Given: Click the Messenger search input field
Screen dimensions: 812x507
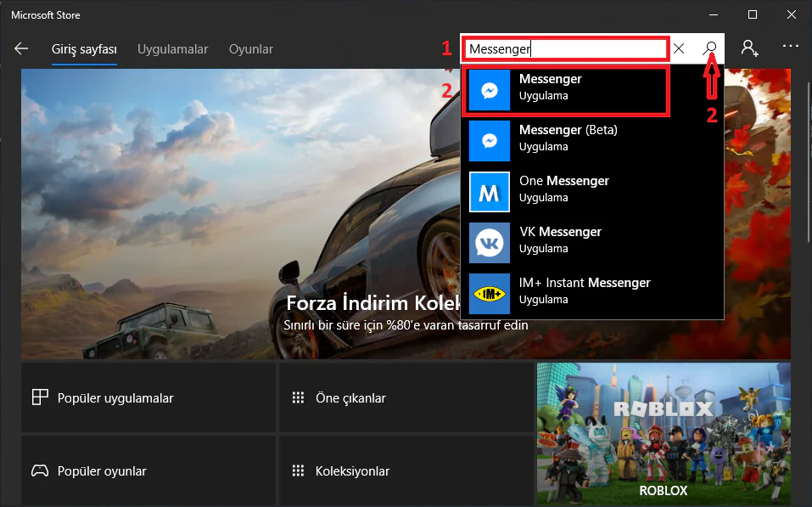Looking at the screenshot, I should pos(565,49).
